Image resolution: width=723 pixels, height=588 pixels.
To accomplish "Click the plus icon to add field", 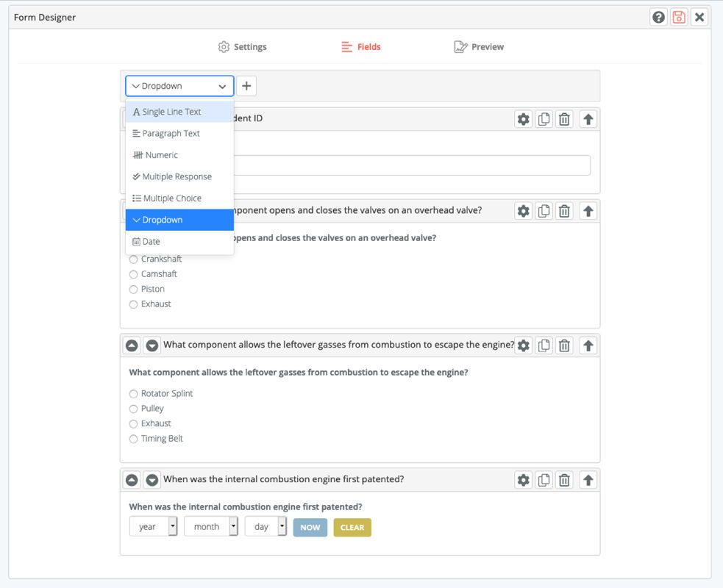I will [246, 86].
